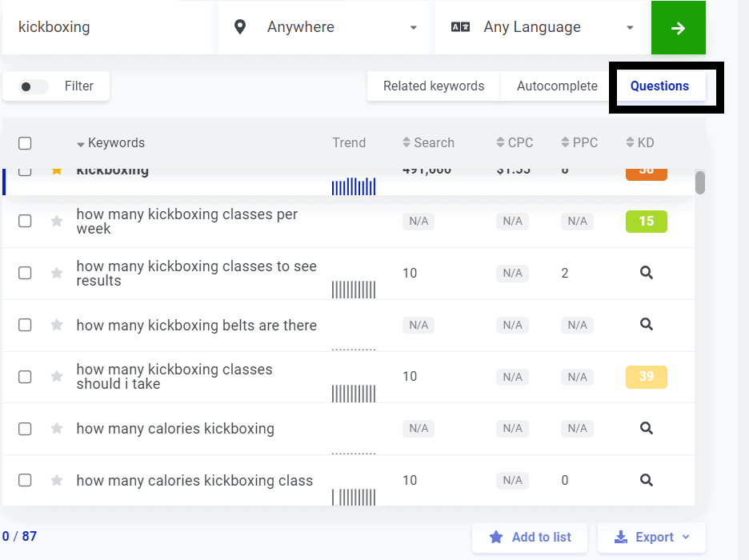The width and height of the screenshot is (749, 560).
Task: Click the green KD 15 difficulty badge
Action: [646, 222]
